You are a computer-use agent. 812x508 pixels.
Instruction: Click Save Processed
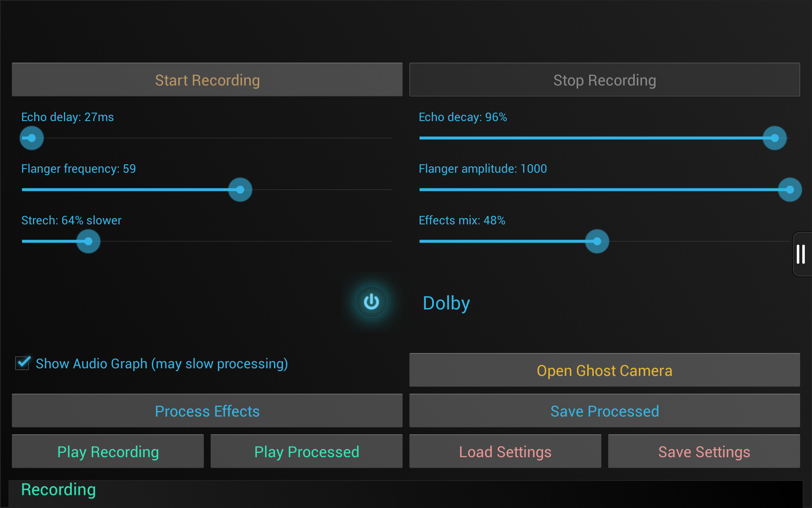pos(604,411)
